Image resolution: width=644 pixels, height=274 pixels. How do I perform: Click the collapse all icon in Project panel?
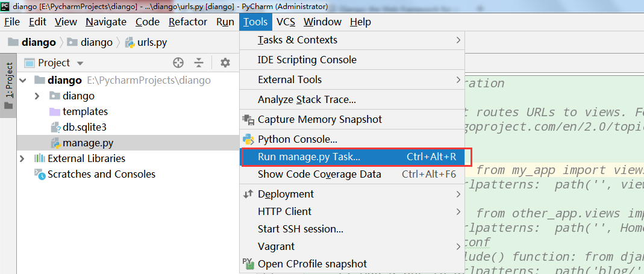coord(199,63)
